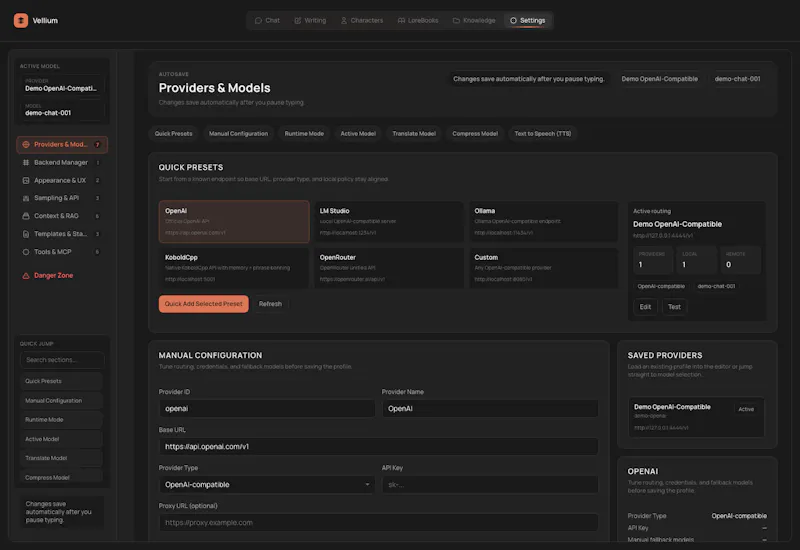The image size is (800, 550).
Task: Open Appearance & UX settings section
Action: coord(62,180)
